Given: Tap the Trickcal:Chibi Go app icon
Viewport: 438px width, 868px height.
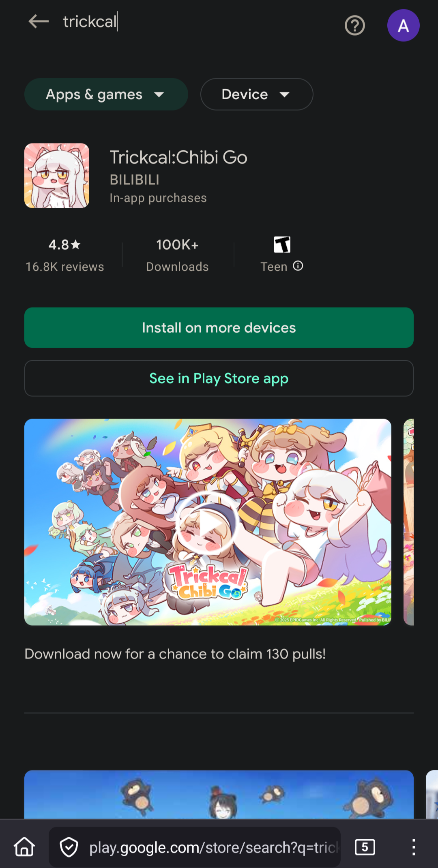Looking at the screenshot, I should 57,175.
